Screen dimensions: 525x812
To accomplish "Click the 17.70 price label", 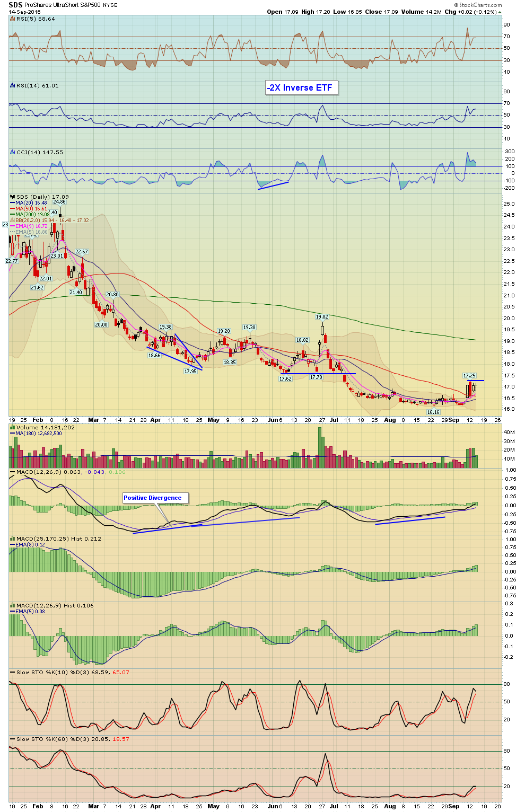I will 316,377.
